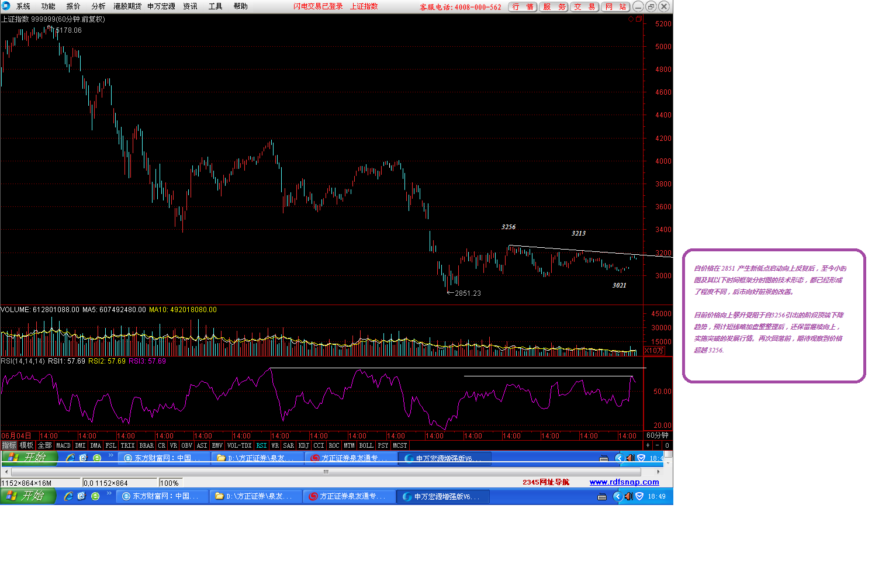Viewport: 882px width, 588px height.
Task: Click the horizontal scrollbar right arrow
Action: point(658,472)
